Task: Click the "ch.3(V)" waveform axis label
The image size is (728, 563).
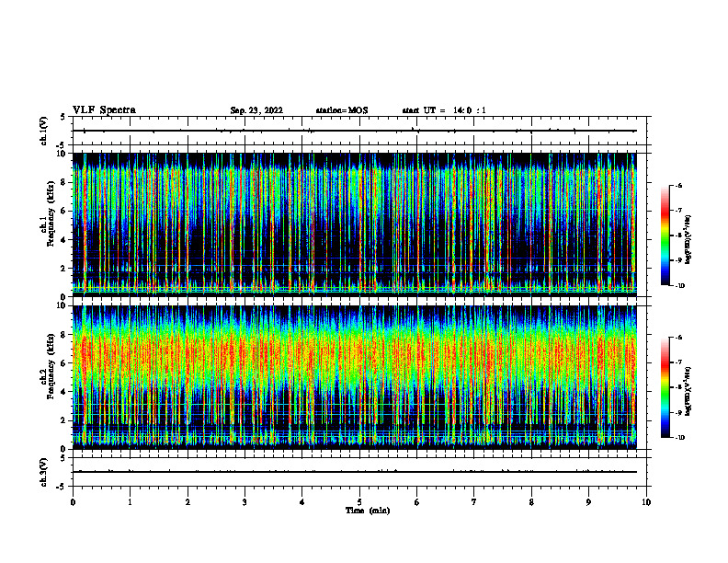Action: point(43,472)
